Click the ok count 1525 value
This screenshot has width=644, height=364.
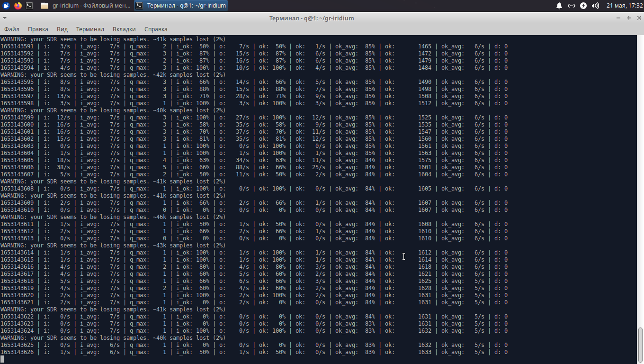point(425,118)
